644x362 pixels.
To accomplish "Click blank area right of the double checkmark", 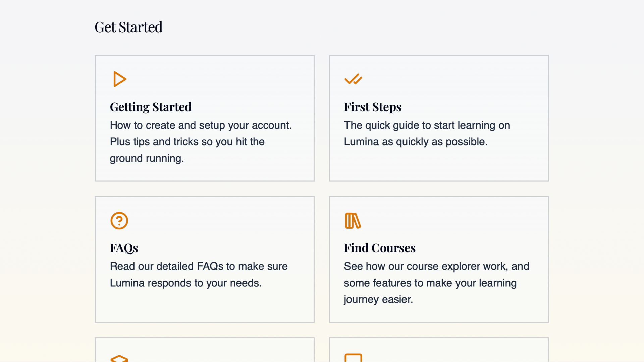I will coord(453,79).
